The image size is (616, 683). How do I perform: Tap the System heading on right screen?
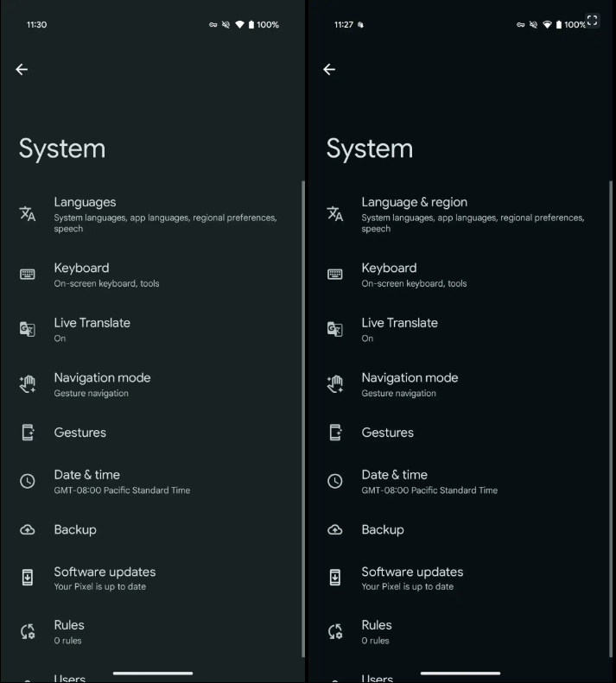tap(370, 149)
